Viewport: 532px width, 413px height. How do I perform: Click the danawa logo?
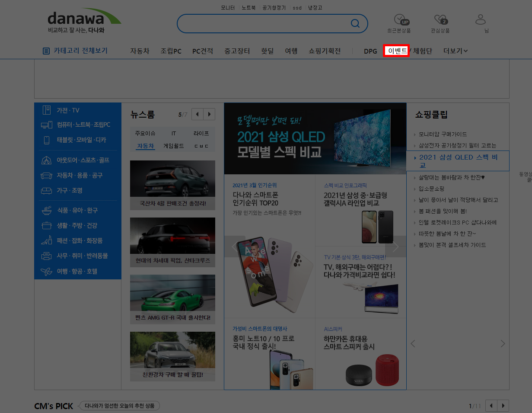84,21
